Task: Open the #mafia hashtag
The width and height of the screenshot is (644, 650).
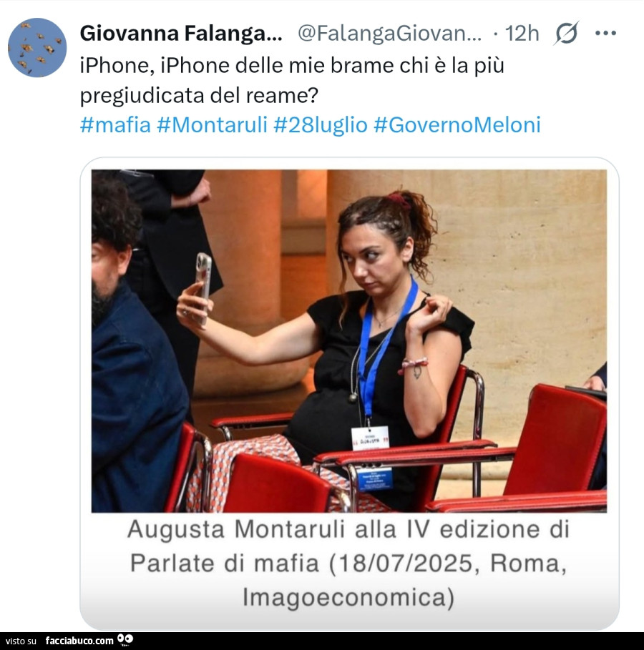Action: click(x=115, y=124)
